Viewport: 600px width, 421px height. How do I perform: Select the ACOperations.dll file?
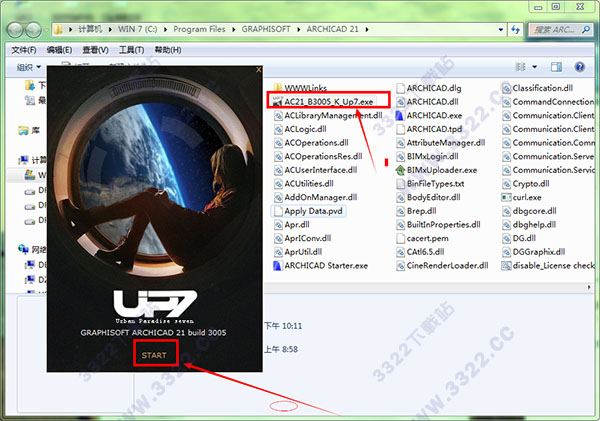[311, 143]
